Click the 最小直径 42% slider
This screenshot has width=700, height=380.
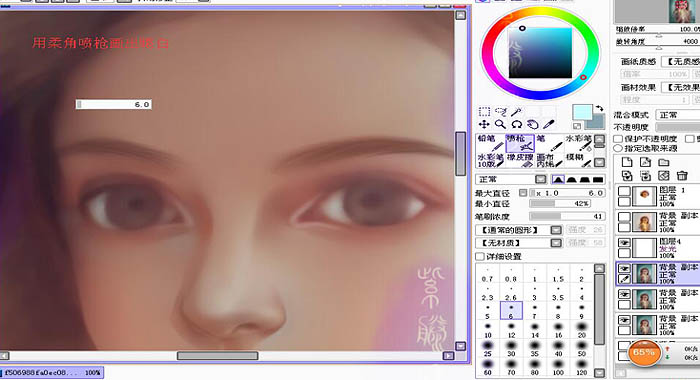(x=560, y=204)
